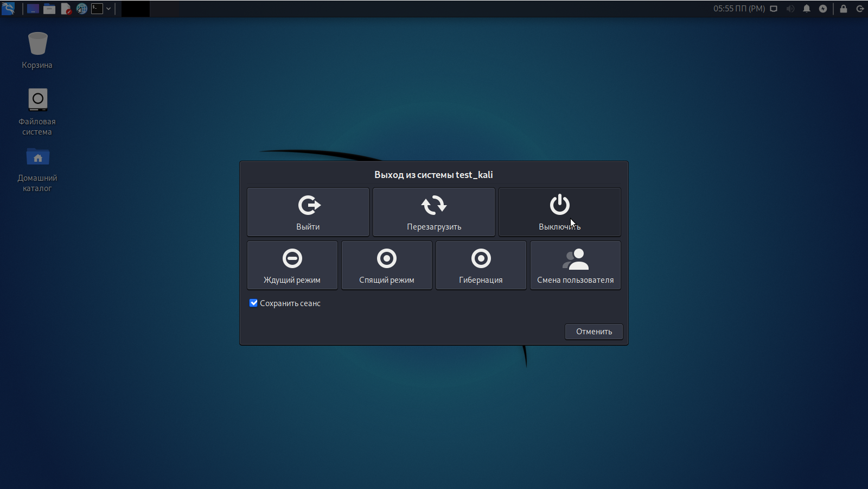Launch the terminal emulator from the panel
Screen dimensions: 868x489
click(x=98, y=9)
